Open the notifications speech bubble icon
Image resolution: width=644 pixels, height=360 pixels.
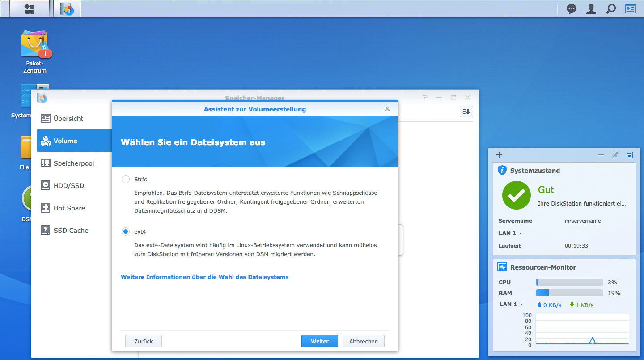coord(572,9)
